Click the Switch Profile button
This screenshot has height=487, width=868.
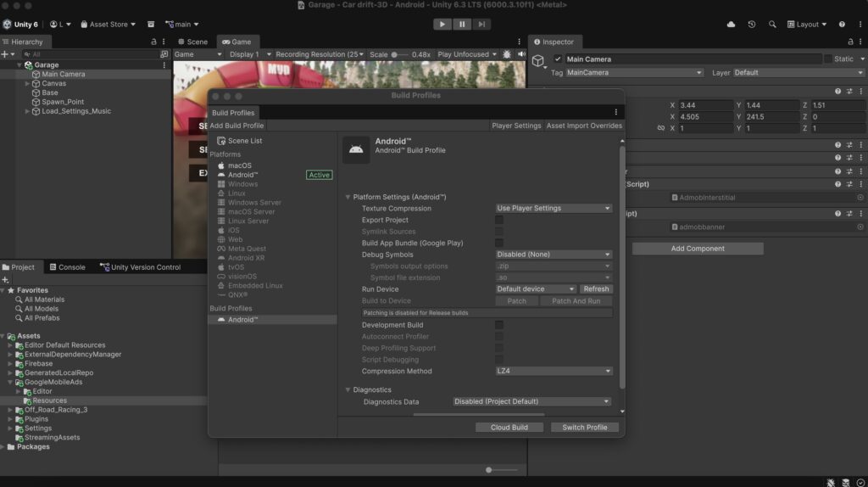click(x=585, y=428)
